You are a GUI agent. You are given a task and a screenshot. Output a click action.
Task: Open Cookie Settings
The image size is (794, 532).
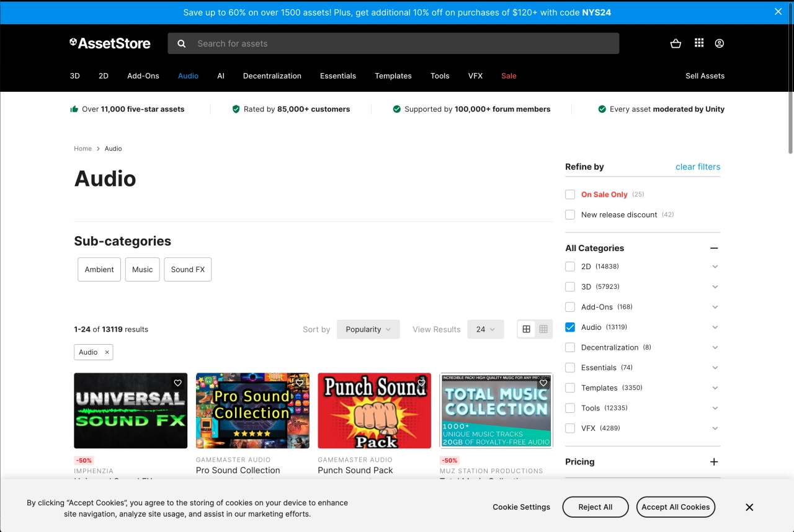(x=522, y=507)
